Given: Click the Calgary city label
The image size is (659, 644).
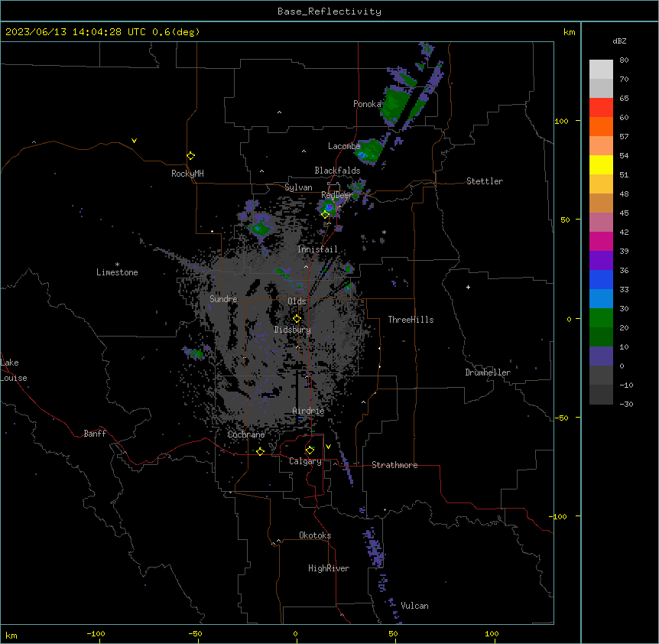Looking at the screenshot, I should click(306, 461).
